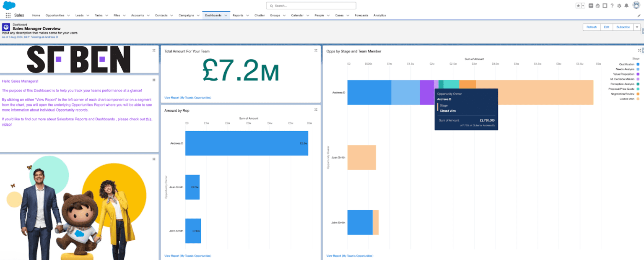Expand the Calendar tab chevron menu
The width and height of the screenshot is (644, 260).
coord(308,16)
